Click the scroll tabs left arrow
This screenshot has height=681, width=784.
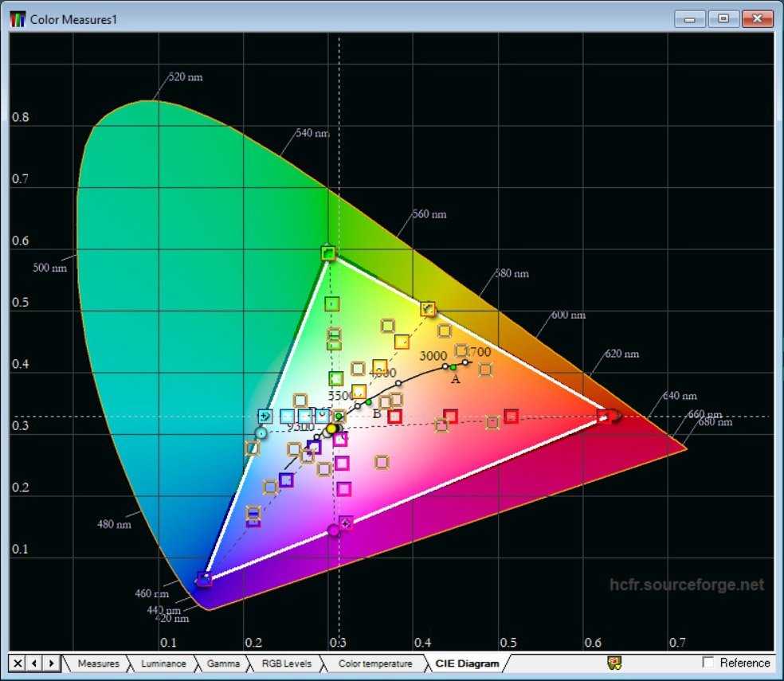[34, 663]
